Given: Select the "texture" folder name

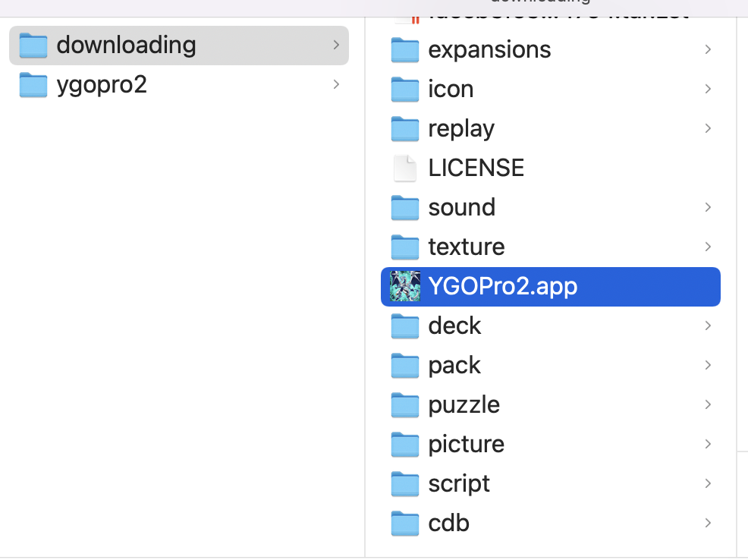Looking at the screenshot, I should 467,247.
